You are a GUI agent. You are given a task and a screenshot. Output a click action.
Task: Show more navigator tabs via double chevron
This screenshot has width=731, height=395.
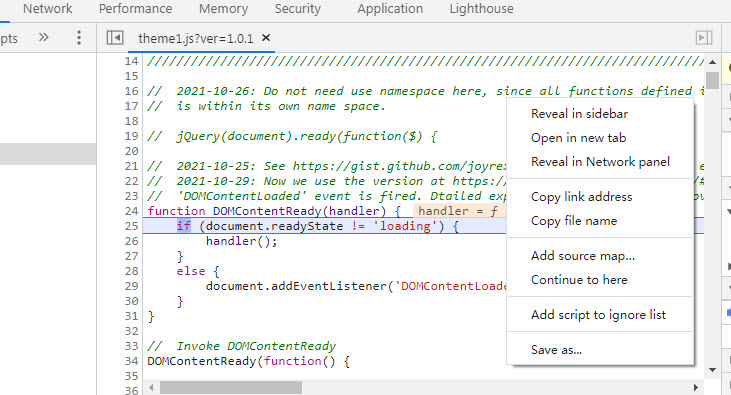click(x=43, y=37)
